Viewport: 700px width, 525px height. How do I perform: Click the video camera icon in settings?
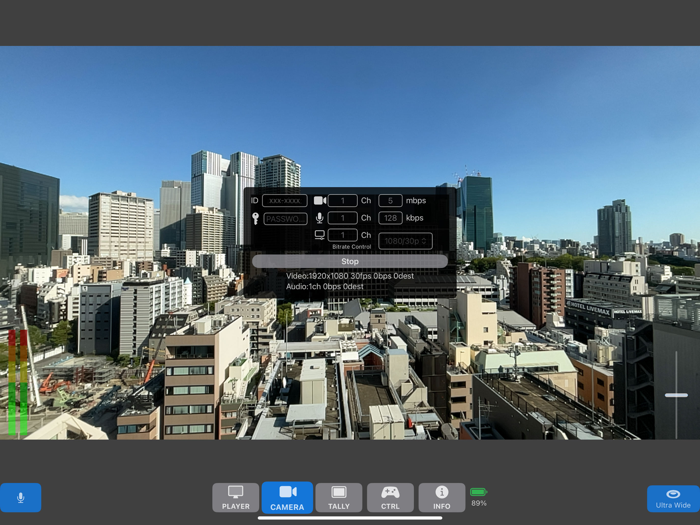click(x=320, y=201)
